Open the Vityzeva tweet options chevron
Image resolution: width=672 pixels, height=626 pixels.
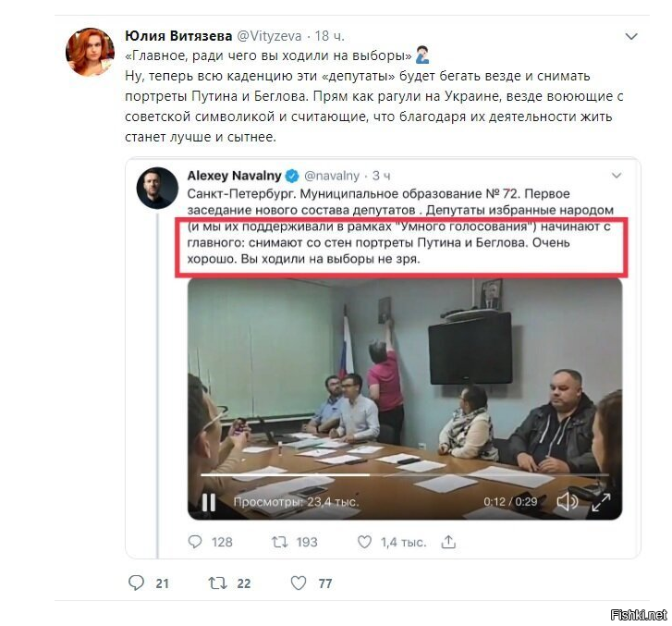point(631,37)
